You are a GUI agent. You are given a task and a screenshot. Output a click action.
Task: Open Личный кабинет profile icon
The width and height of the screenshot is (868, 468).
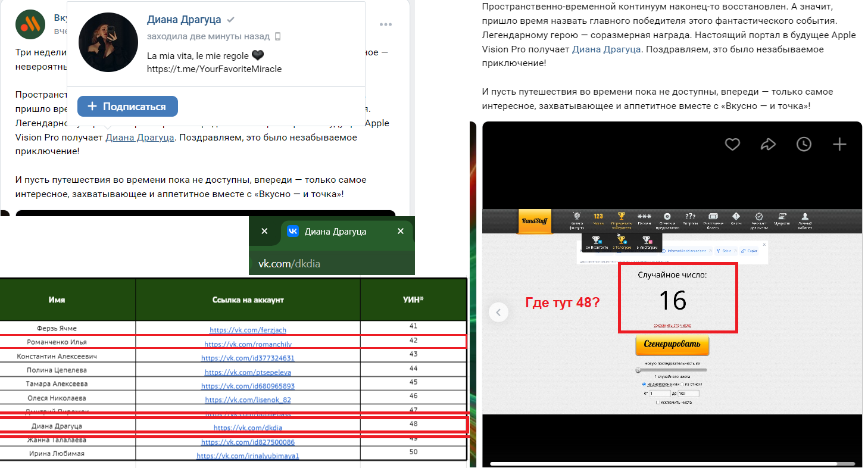pyautogui.click(x=805, y=220)
